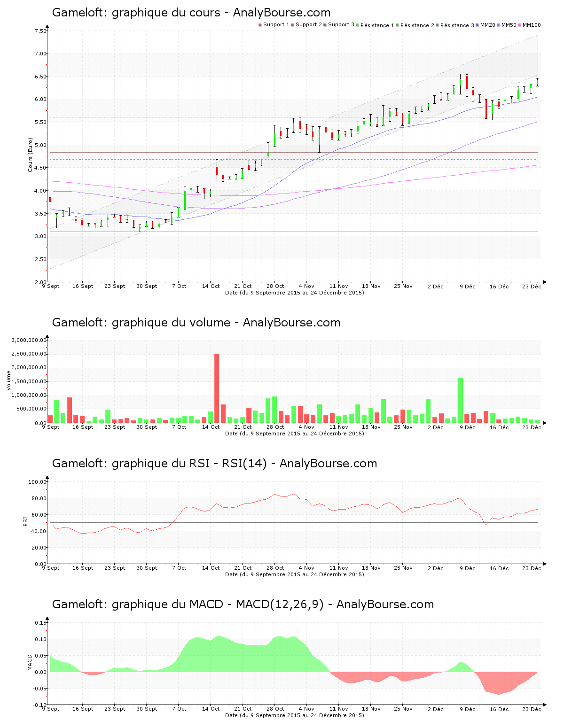
Task: Click the 'graphique du volume' chart title
Action: tap(196, 323)
